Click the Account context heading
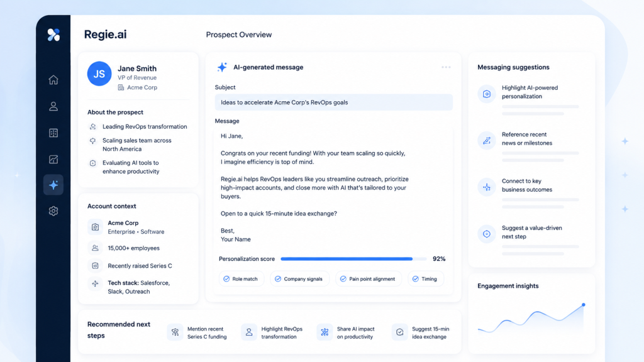Screen dimensions: 644x362 tap(111, 206)
